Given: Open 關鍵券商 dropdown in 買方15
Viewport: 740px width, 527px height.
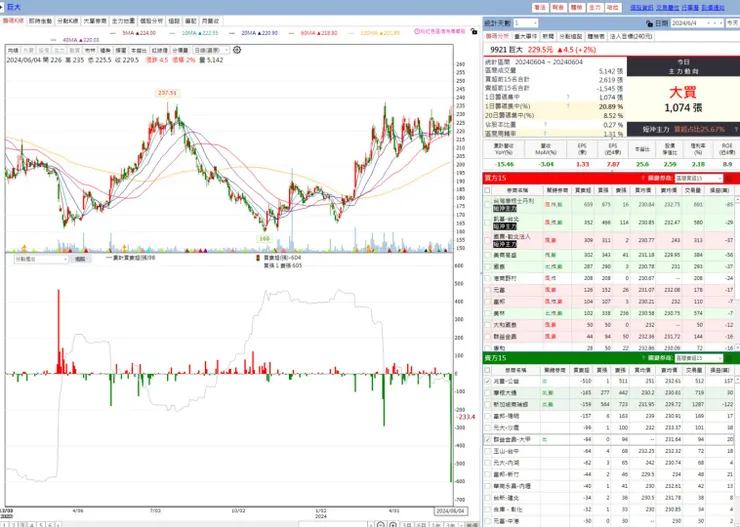Looking at the screenshot, I should click(x=698, y=178).
